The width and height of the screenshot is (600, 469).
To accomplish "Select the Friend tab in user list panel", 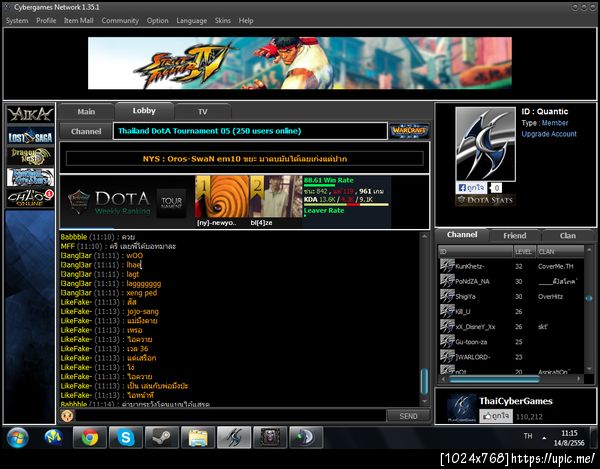I will click(515, 236).
